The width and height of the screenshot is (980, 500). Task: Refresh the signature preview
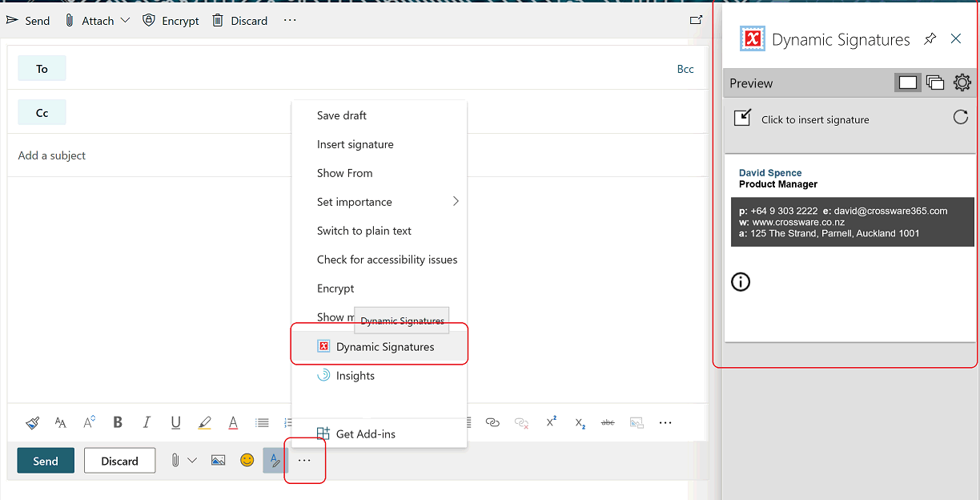960,117
